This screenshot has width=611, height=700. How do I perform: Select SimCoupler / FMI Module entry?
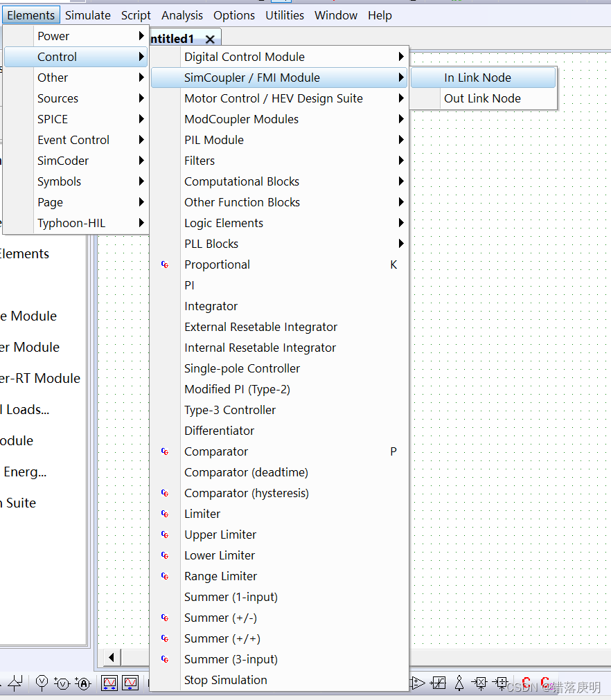tap(279, 78)
